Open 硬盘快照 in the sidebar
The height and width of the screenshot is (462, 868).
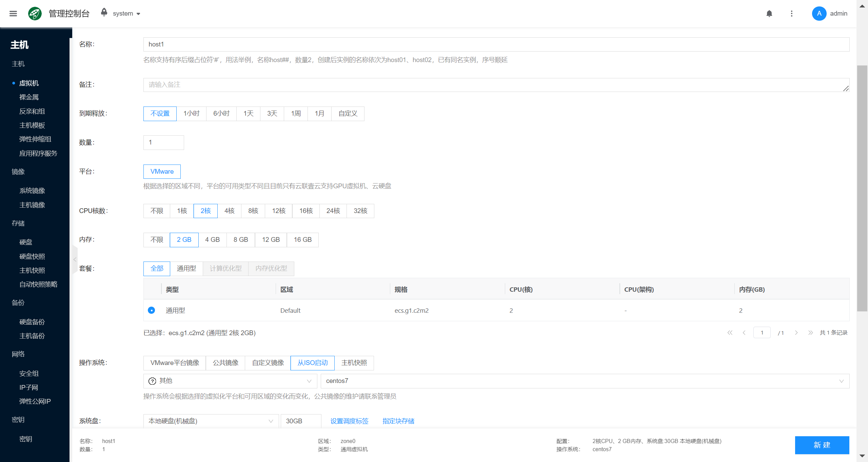pos(32,256)
